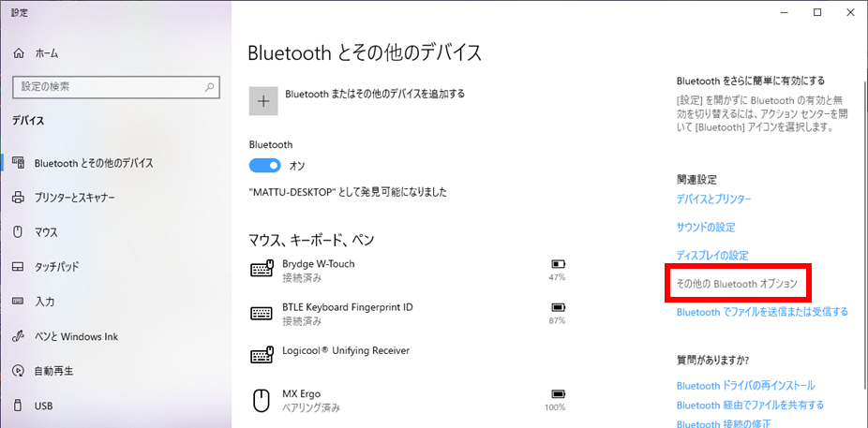Open サウンドの設定 link
This screenshot has width=868, height=428.
point(706,228)
